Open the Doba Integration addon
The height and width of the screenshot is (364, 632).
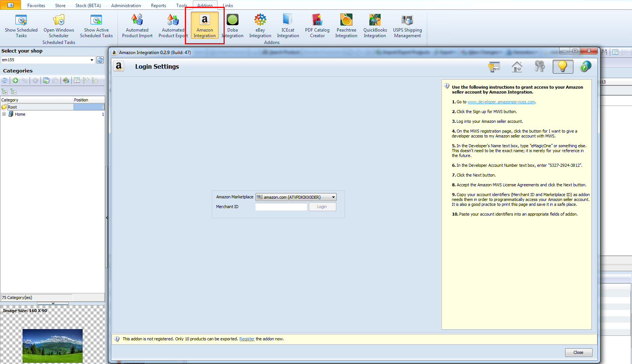[x=233, y=26]
